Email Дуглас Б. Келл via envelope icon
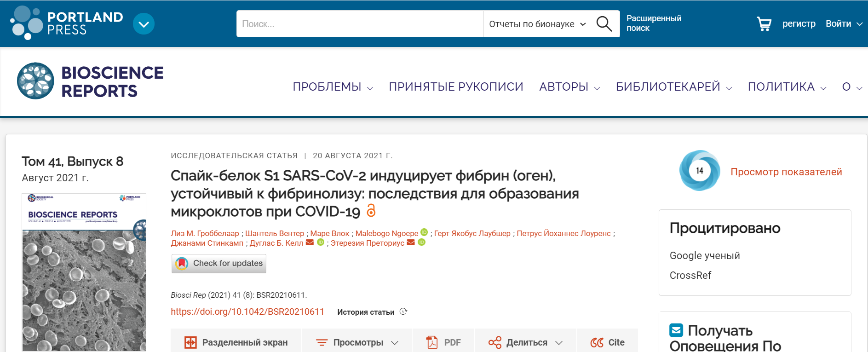 click(x=310, y=242)
